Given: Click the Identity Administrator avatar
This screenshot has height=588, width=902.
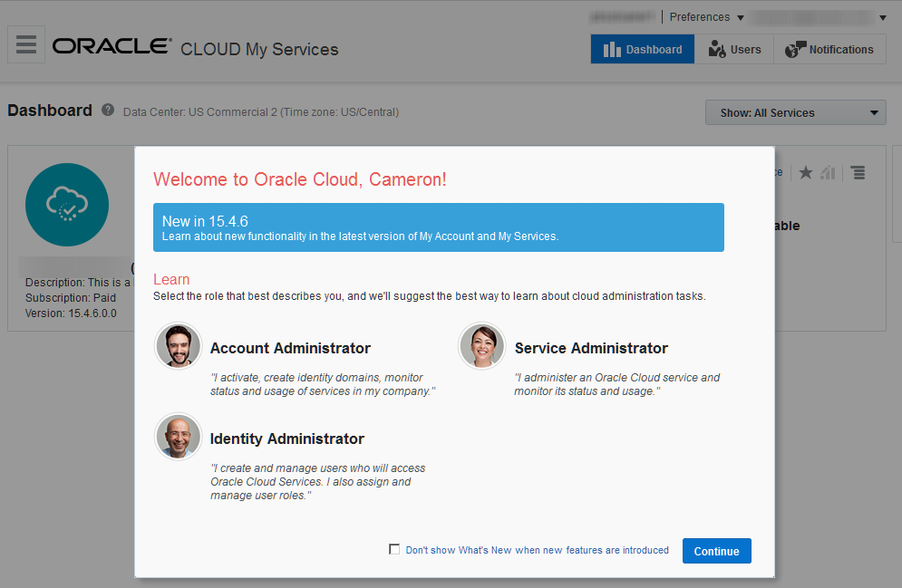Looking at the screenshot, I should (178, 437).
